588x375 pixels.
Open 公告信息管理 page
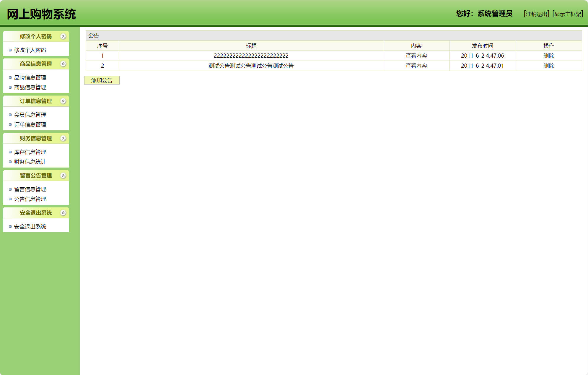(30, 199)
